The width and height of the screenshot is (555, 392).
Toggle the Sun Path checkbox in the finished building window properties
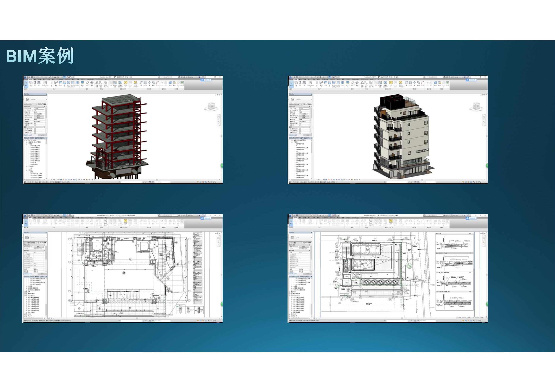[x=300, y=125]
